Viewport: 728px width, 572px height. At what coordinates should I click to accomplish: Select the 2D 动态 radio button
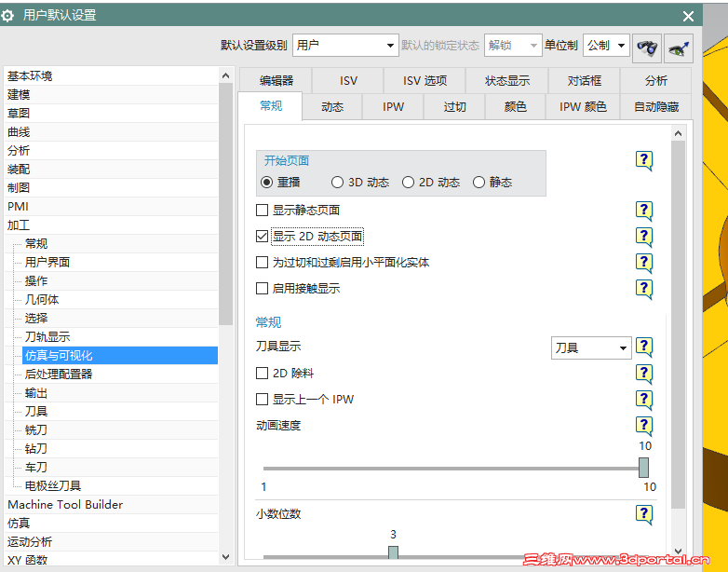pos(408,183)
